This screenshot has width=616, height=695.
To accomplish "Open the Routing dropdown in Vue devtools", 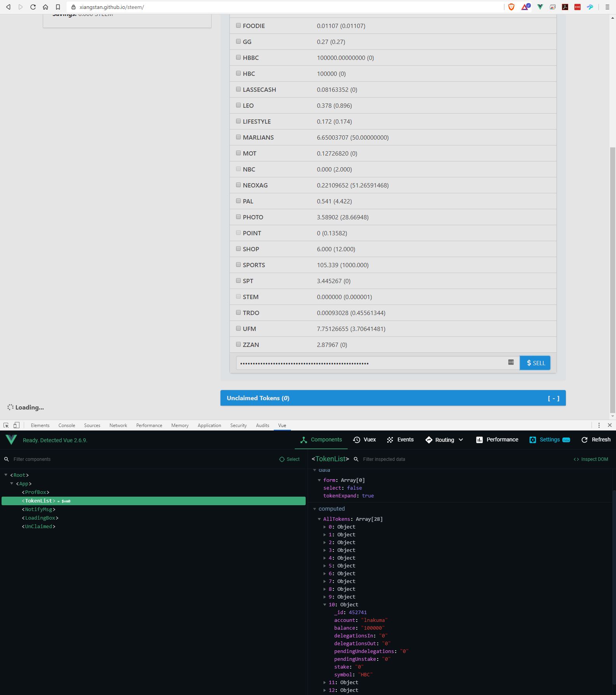I will tap(444, 440).
